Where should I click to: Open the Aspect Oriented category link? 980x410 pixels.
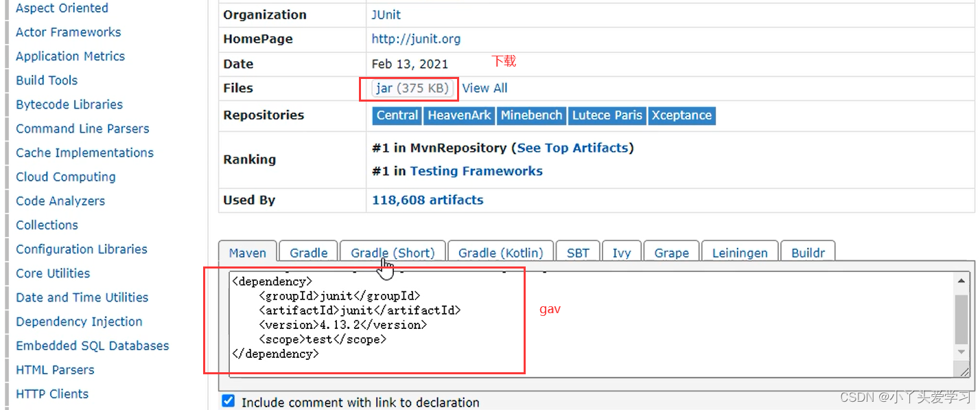click(62, 8)
